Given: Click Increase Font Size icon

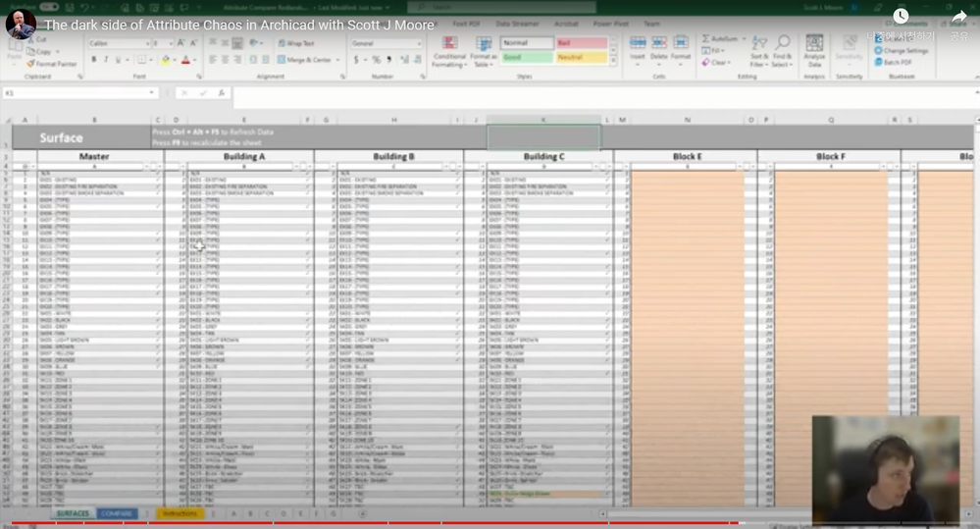Looking at the screenshot, I should click(x=181, y=43).
